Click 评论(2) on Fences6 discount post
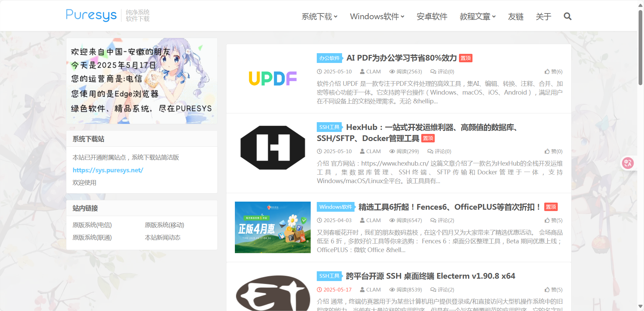This screenshot has width=644, height=311. coord(446,220)
